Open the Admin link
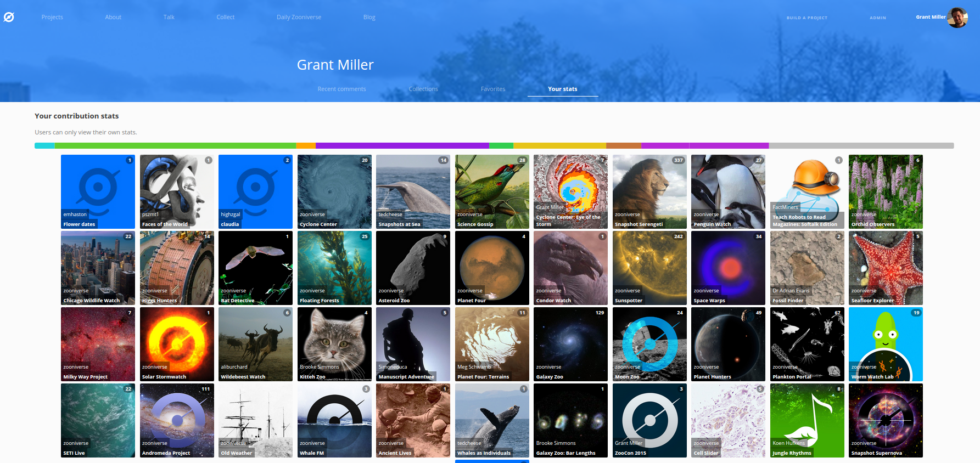 click(x=877, y=18)
